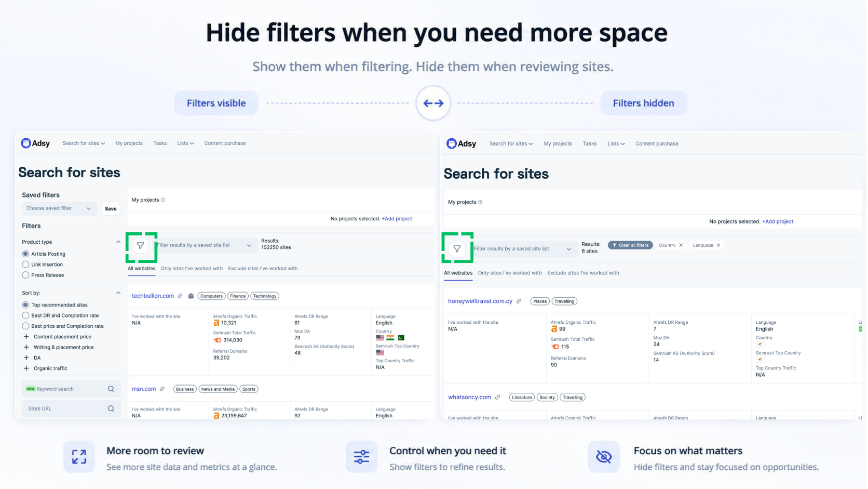Image resolution: width=868 pixels, height=489 pixels.
Task: Open the Choose saved filter dropdown
Action: point(59,208)
